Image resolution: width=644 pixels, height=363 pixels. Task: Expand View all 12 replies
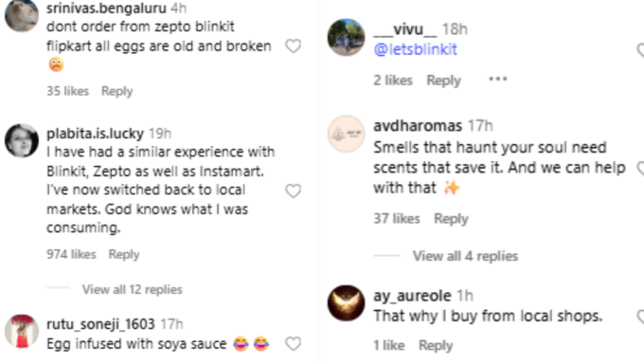click(x=132, y=289)
